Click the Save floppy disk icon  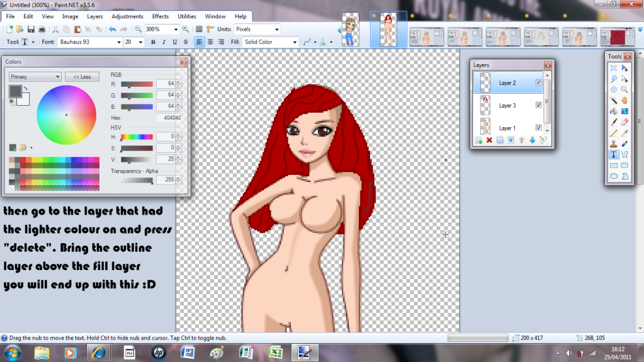[x=31, y=29]
